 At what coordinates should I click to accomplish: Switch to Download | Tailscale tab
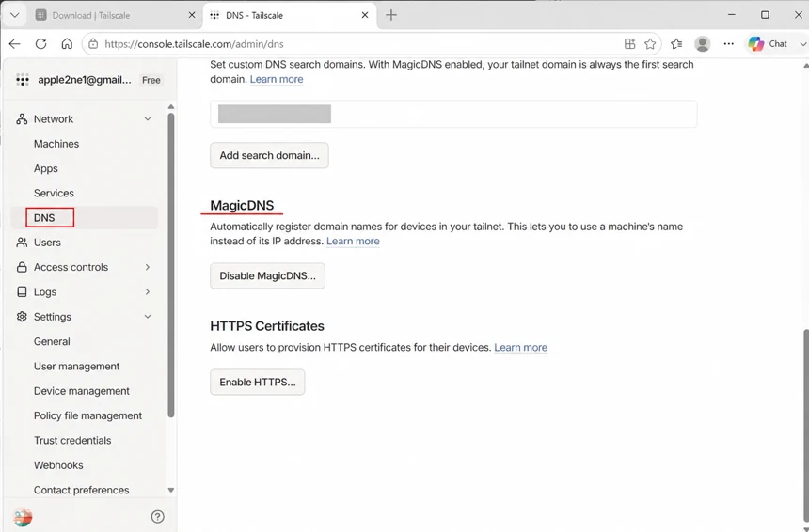tap(116, 15)
